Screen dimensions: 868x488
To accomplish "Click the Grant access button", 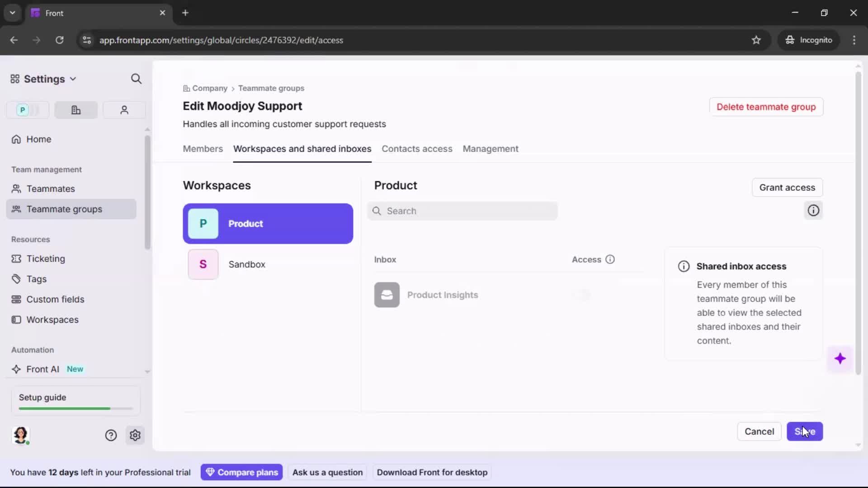I will [x=787, y=187].
